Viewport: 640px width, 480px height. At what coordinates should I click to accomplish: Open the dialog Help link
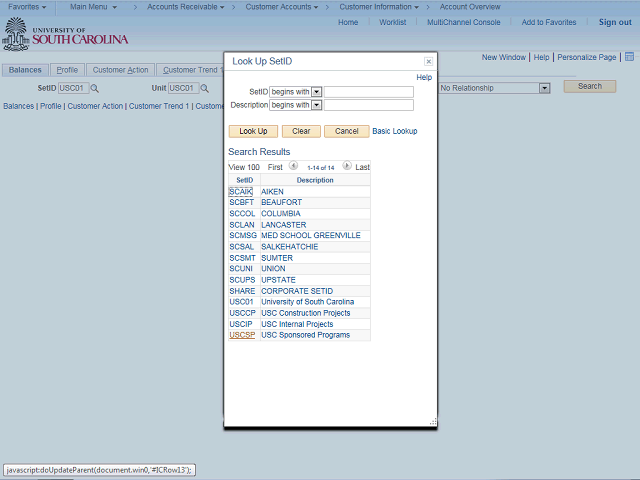click(424, 77)
